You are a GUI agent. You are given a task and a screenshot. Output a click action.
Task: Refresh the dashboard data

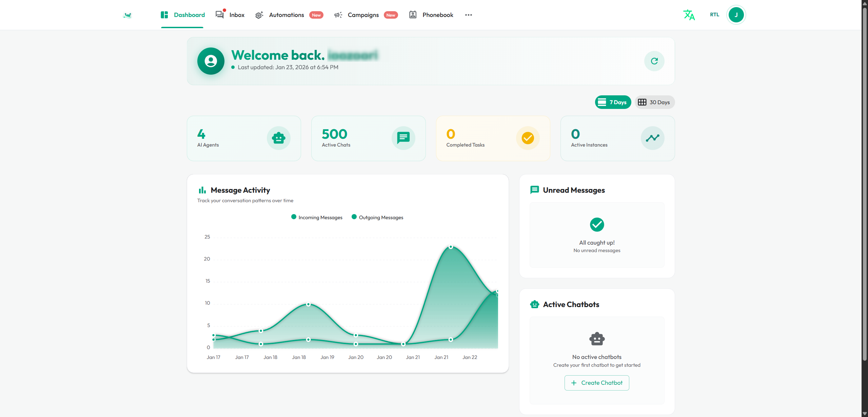click(x=654, y=61)
